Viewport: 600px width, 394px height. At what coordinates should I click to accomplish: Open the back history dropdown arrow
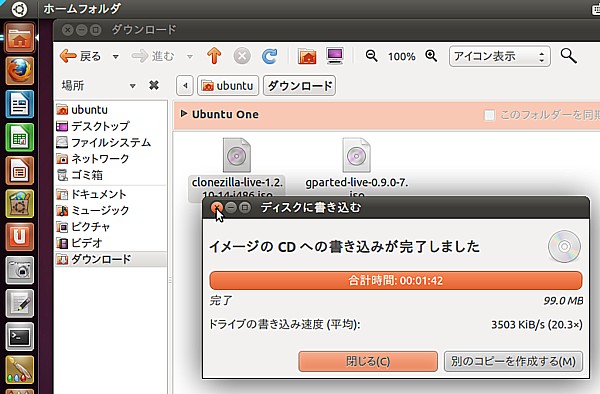pyautogui.click(x=116, y=57)
